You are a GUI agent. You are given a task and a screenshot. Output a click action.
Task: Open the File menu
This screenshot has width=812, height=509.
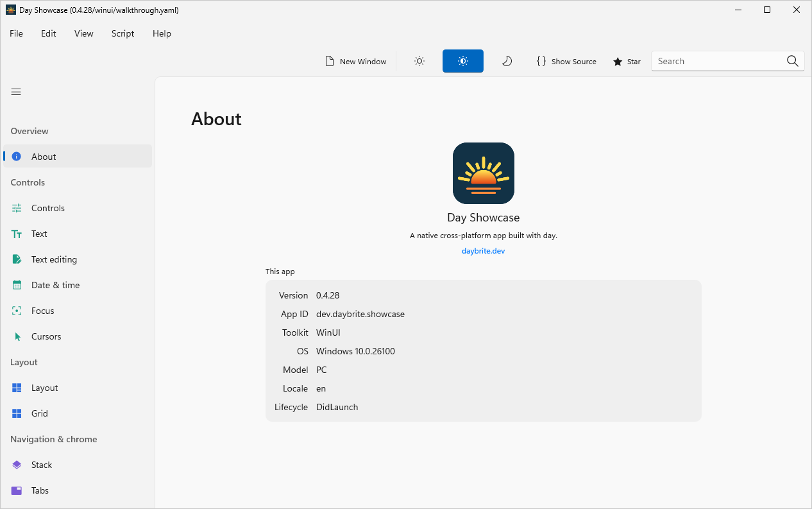pos(16,33)
